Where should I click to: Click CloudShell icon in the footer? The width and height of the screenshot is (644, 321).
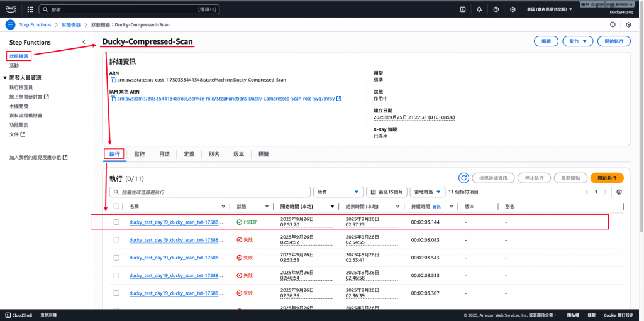pos(9,315)
